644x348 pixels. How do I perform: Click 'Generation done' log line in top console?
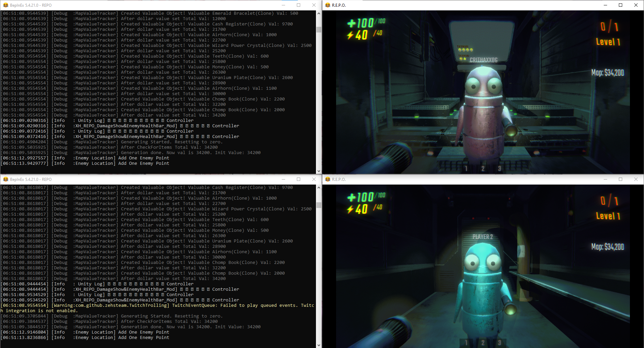point(130,153)
